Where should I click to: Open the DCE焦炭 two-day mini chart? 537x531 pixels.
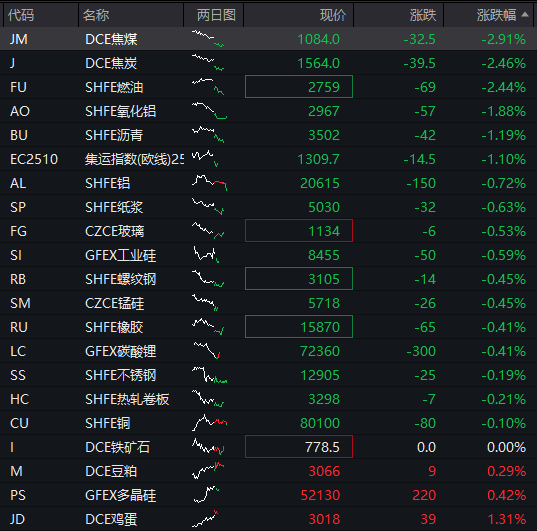coord(208,63)
